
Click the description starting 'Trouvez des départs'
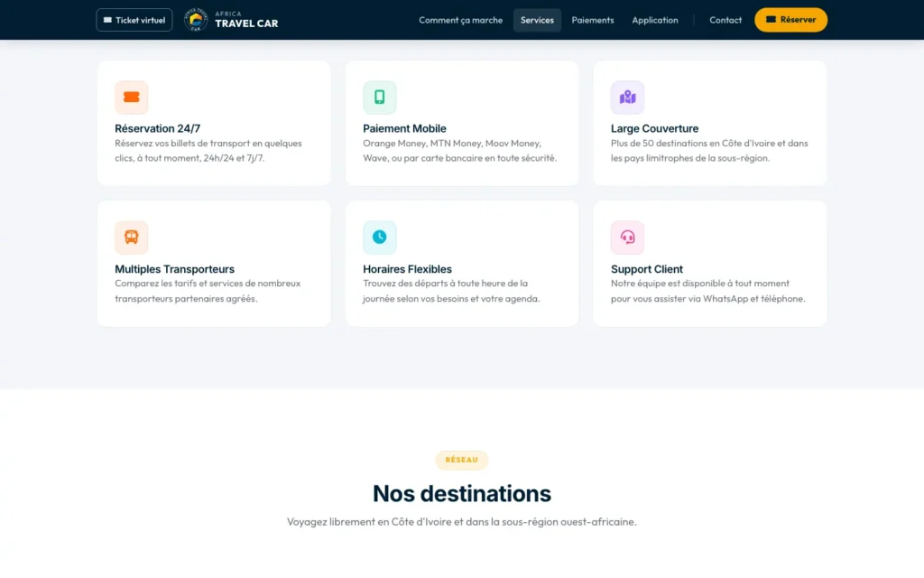point(451,291)
